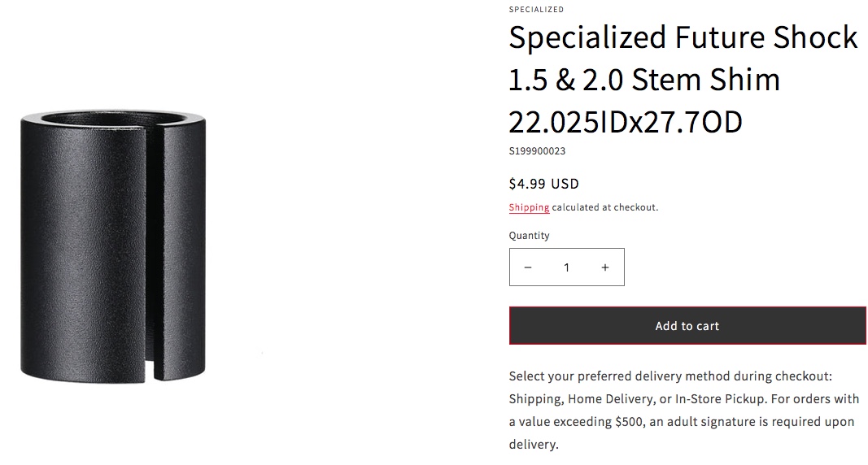Click the '1.5 & 2.0 Stem Shim' title line
Viewport: 868px width, 465px height.
644,80
